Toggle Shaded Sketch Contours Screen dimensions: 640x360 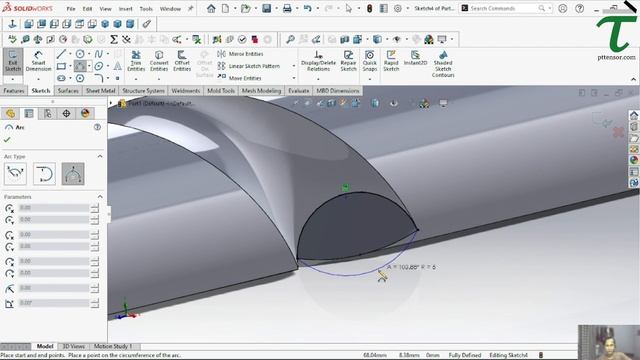[x=443, y=64]
